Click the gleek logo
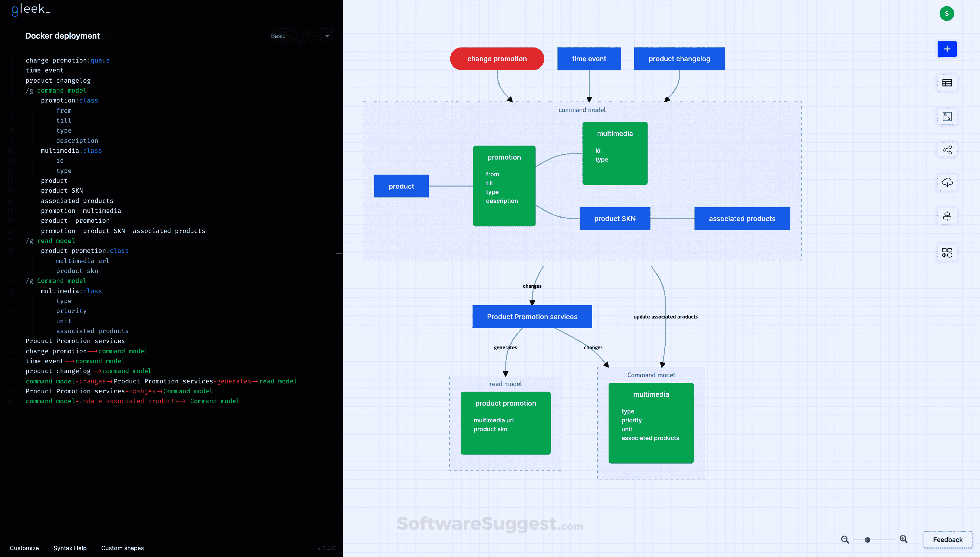Viewport: 980px width, 557px height. point(31,9)
